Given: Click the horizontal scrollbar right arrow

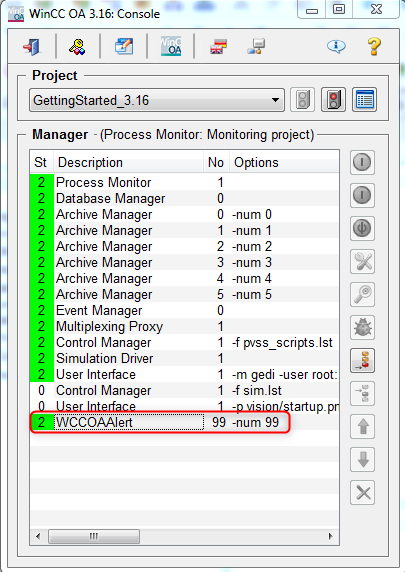Looking at the screenshot, I should 331,536.
